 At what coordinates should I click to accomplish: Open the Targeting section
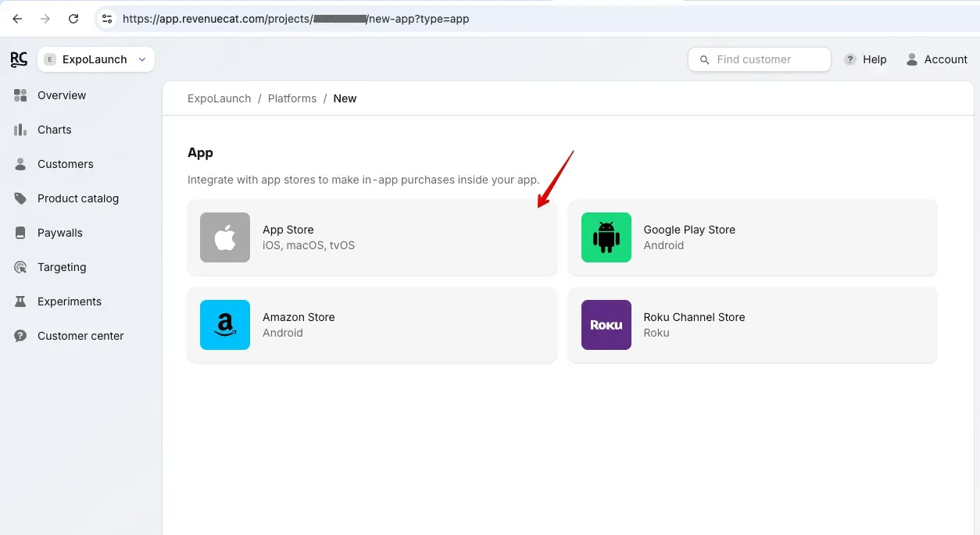62,267
